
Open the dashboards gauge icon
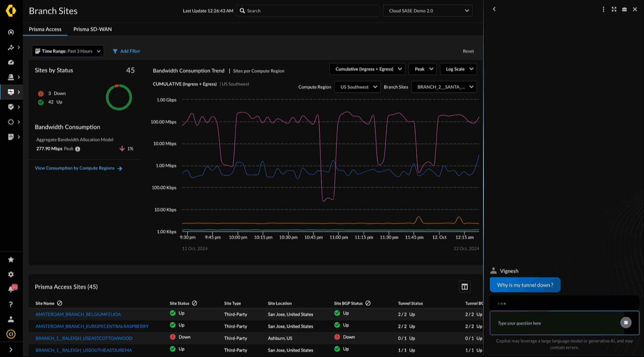[x=11, y=62]
